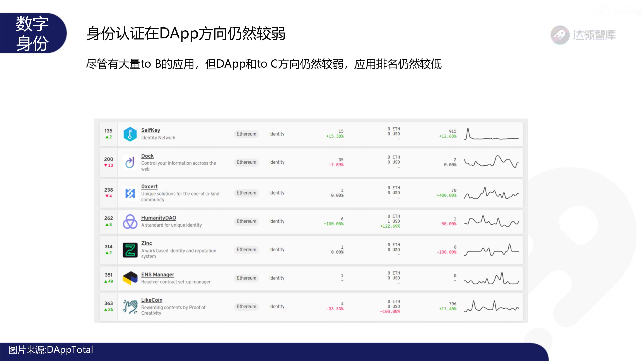Viewport: 644px width, 361px height.
Task: Click rank number 314
Action: click(x=109, y=247)
